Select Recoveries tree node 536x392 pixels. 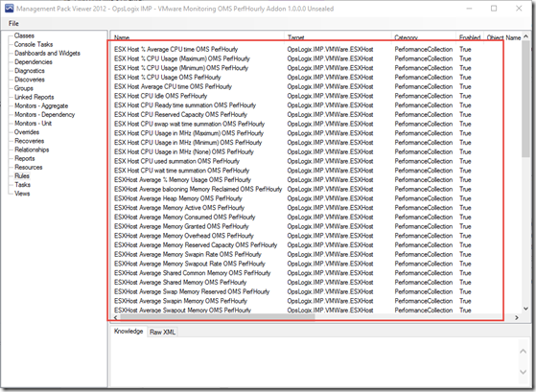[x=29, y=141]
